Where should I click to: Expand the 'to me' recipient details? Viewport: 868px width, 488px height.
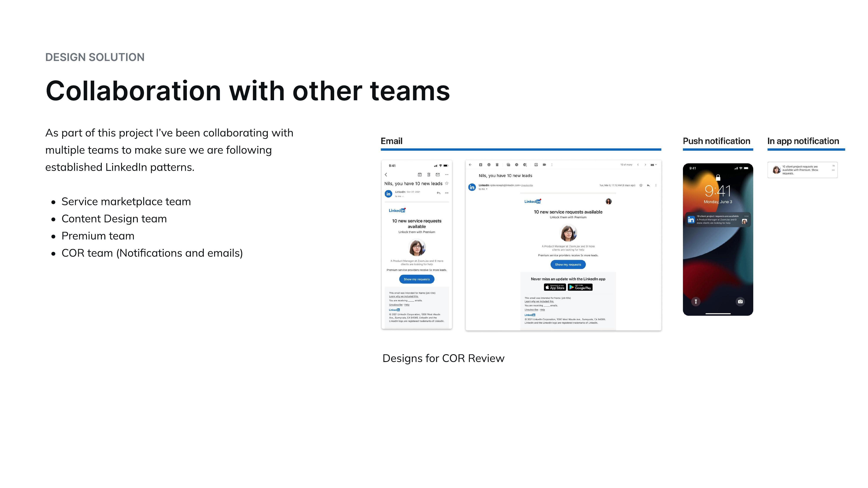pyautogui.click(x=487, y=189)
